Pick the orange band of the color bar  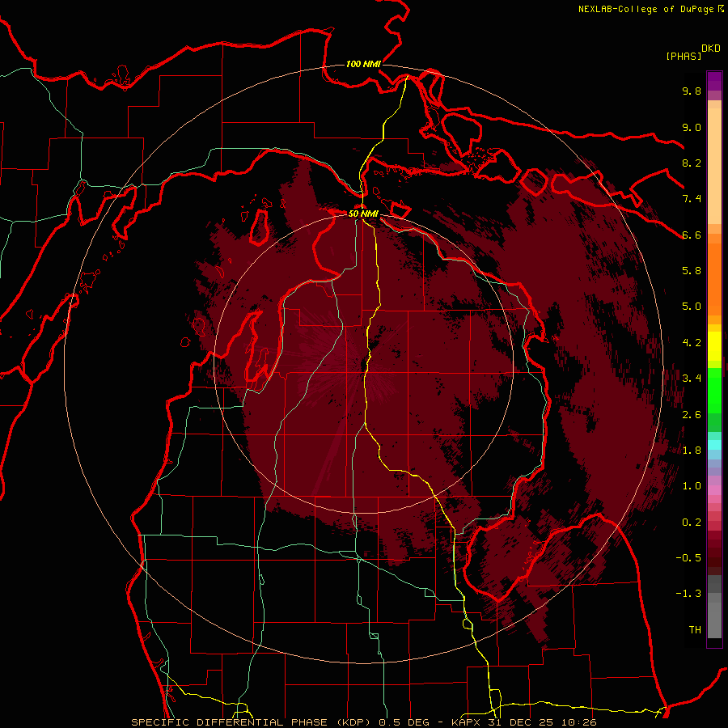pyautogui.click(x=714, y=280)
